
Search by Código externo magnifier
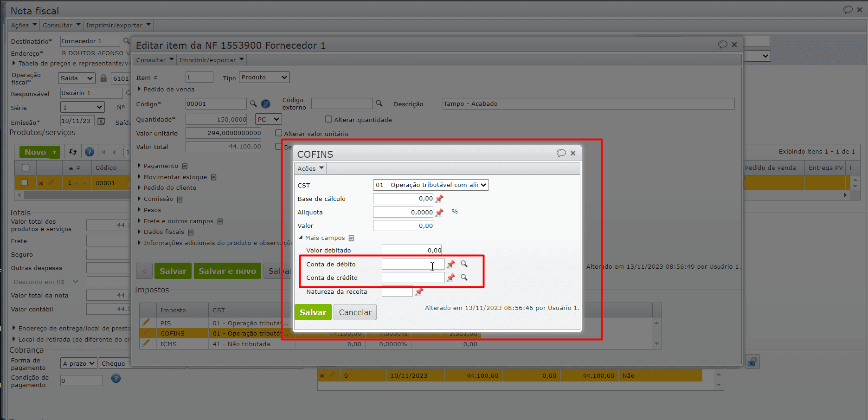(x=379, y=103)
